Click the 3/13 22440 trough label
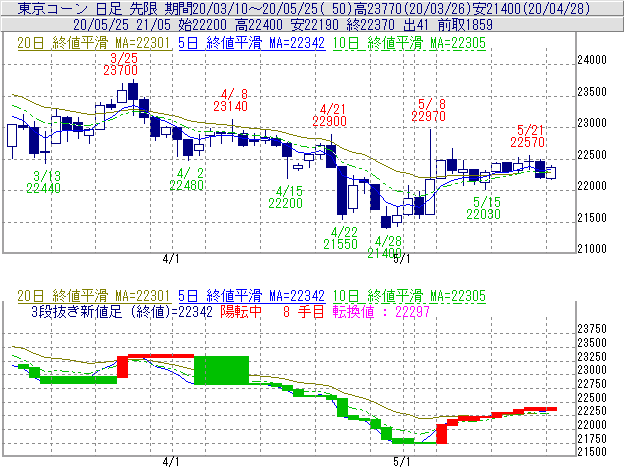 point(43,182)
